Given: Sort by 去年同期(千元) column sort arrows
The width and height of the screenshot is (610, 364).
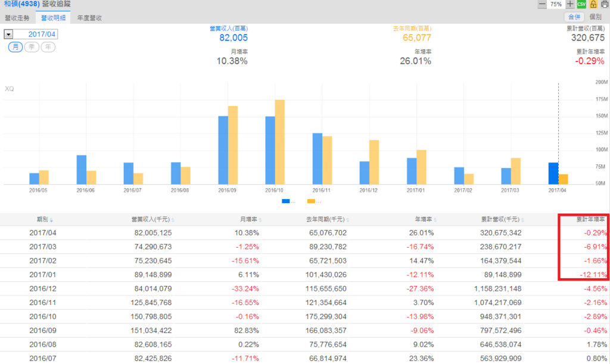Looking at the screenshot, I should tap(347, 220).
